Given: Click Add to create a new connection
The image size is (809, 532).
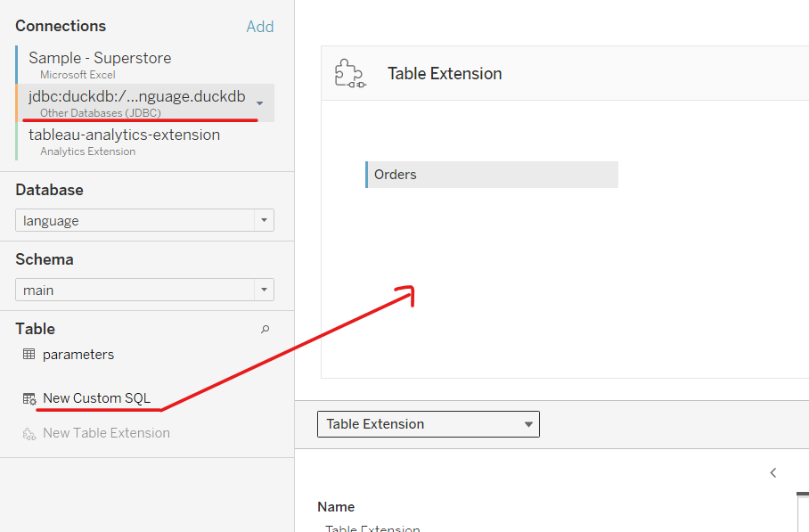Looking at the screenshot, I should 259,27.
